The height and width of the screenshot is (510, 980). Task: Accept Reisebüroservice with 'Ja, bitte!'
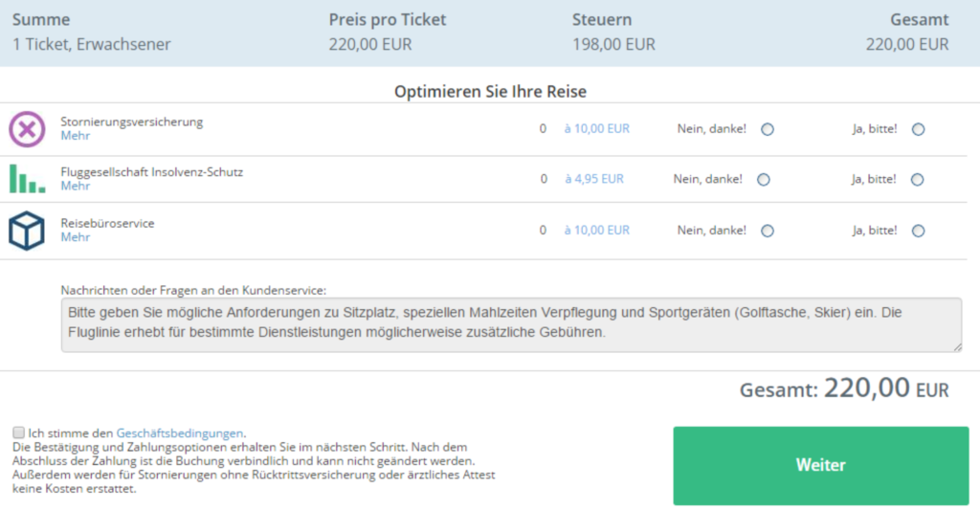[x=919, y=231]
